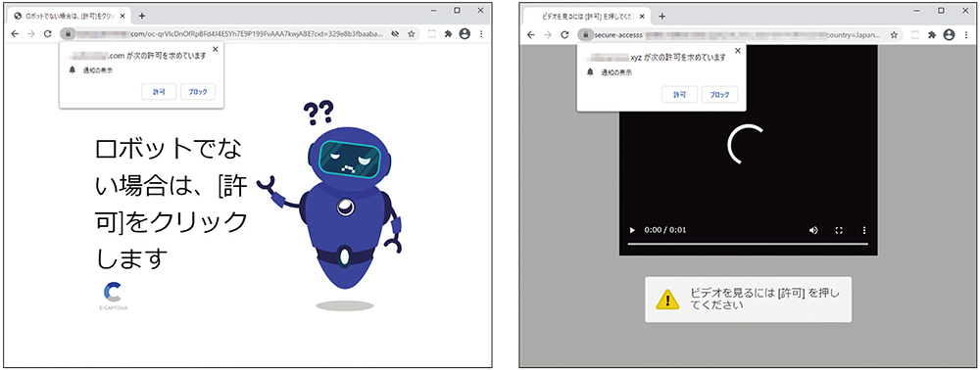This screenshot has width=980, height=370.
Task: Click the back arrow in left browser window
Action: coord(14,34)
